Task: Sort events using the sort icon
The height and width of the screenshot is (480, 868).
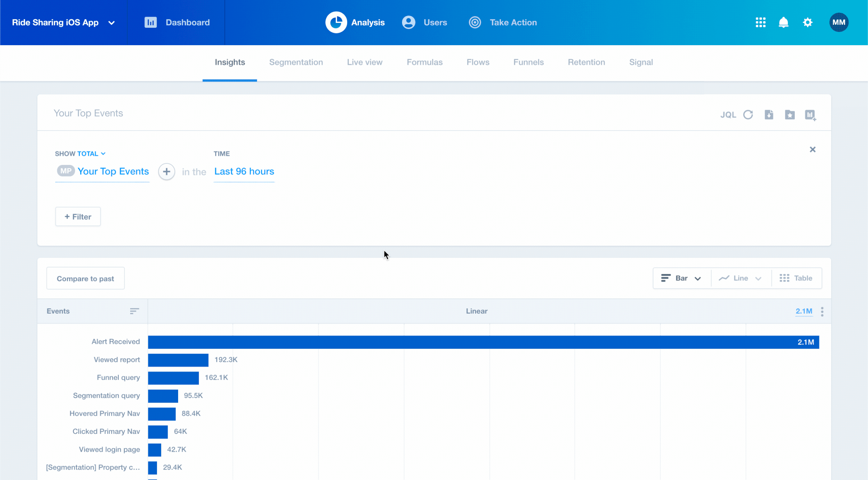Action: [x=134, y=311]
